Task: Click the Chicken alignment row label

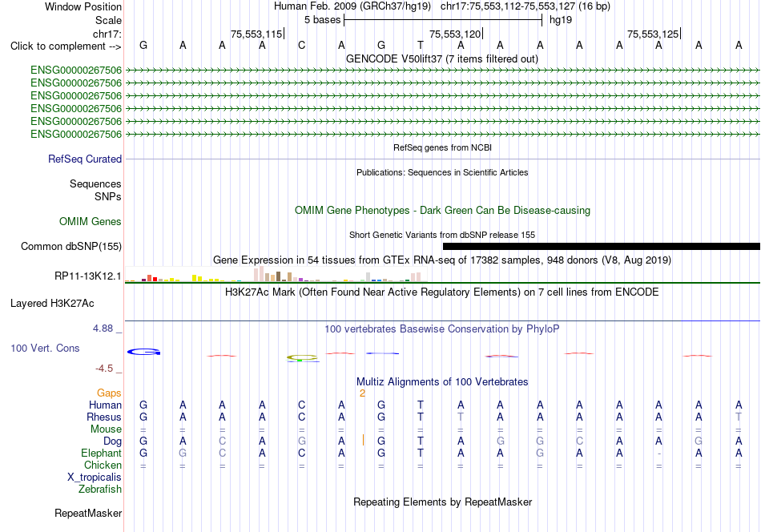Action: pos(103,465)
